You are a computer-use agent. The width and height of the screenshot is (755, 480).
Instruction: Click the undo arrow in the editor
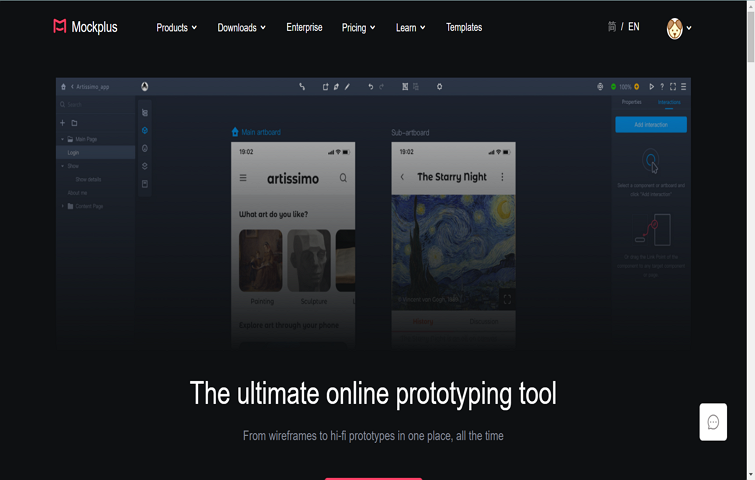point(370,87)
